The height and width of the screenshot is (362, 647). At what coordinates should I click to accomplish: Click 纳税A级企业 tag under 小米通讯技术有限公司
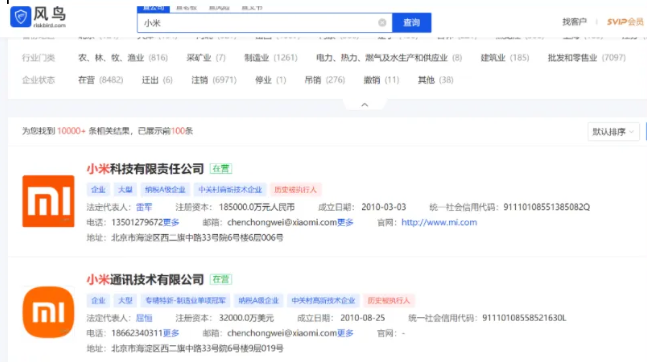258,300
